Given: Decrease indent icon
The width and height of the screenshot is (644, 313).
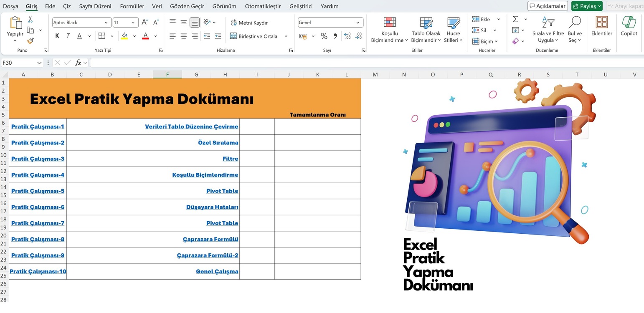Looking at the screenshot, I should tap(207, 36).
